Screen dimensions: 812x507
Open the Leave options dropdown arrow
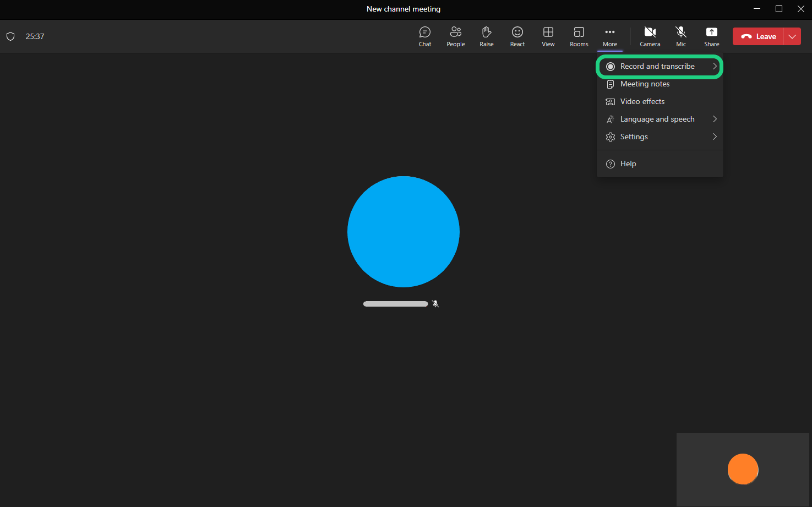792,36
